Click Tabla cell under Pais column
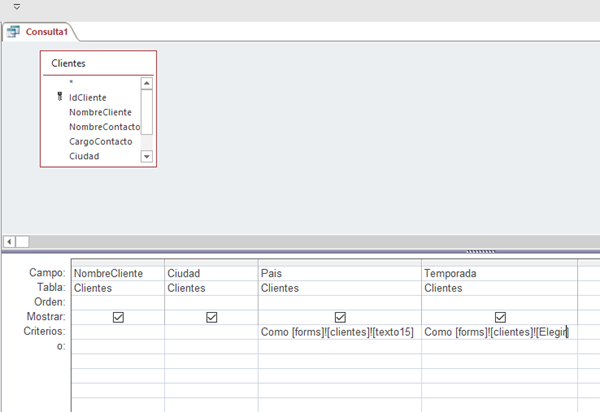The height and width of the screenshot is (412, 600). (340, 288)
